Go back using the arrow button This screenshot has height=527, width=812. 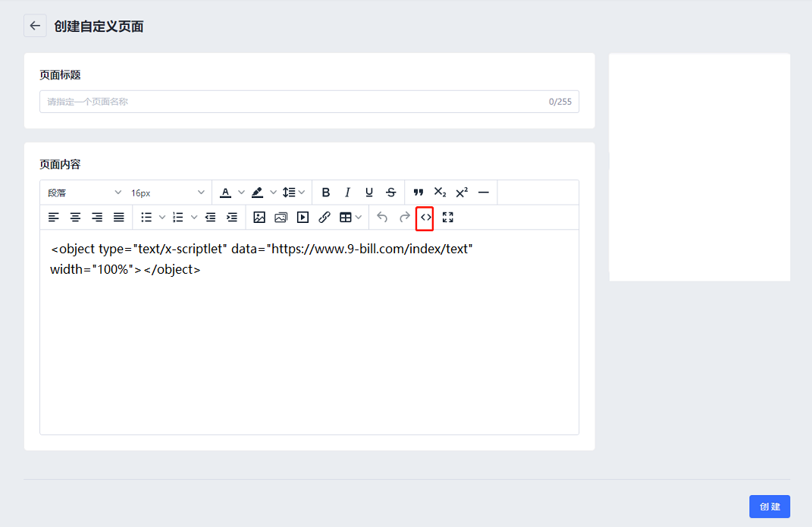(x=35, y=26)
